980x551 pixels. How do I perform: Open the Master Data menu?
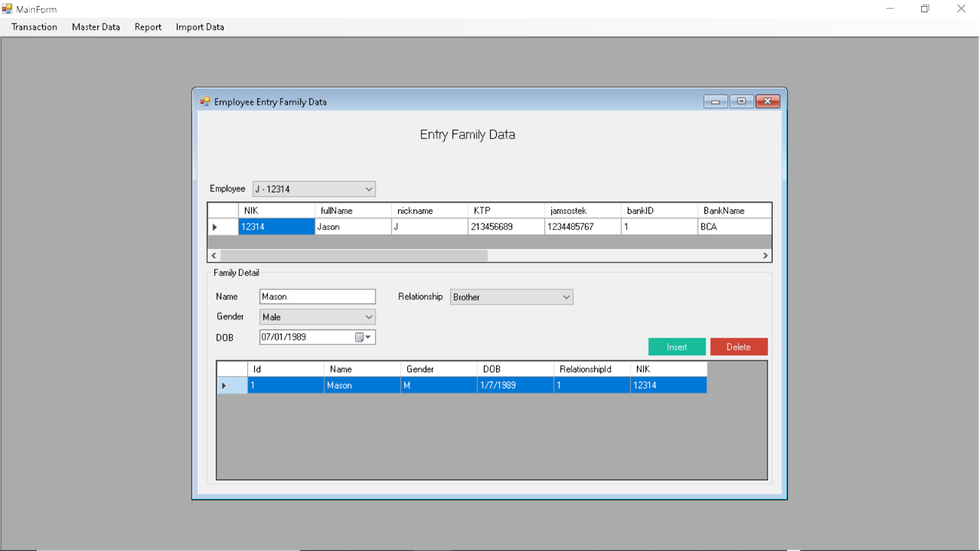click(96, 27)
